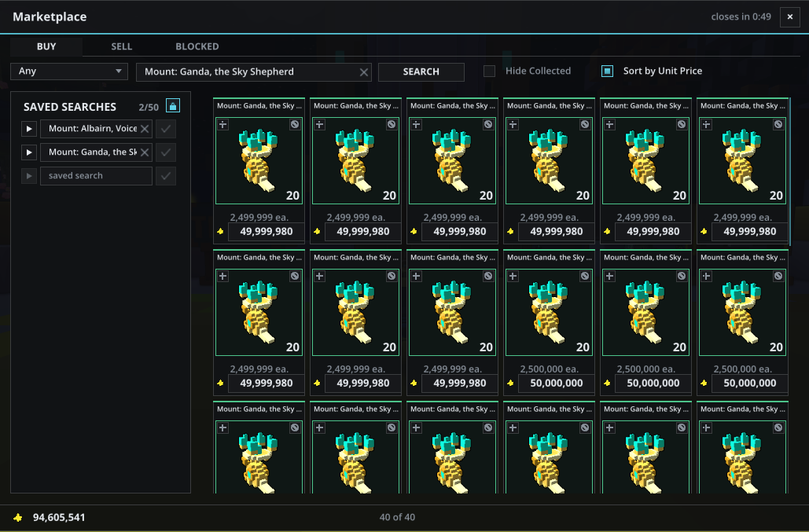Screen dimensions: 809x532
Task: Click the 2/50 saved search counter
Action: [149, 107]
